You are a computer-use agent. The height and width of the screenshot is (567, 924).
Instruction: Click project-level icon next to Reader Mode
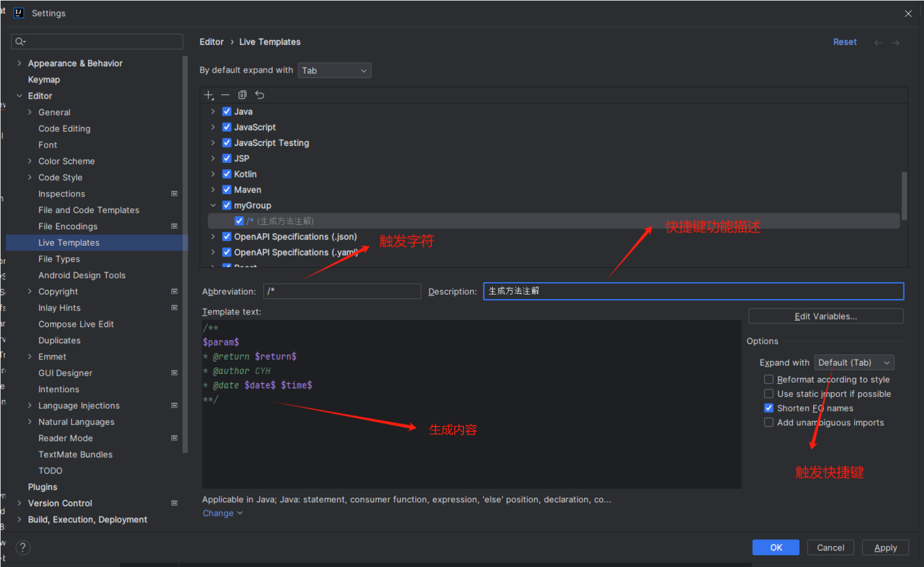174,438
